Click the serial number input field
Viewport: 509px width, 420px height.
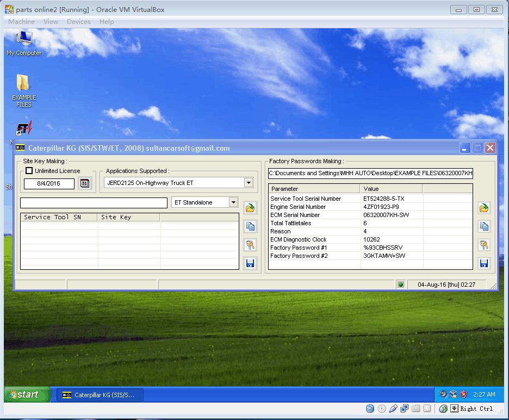[x=94, y=203]
